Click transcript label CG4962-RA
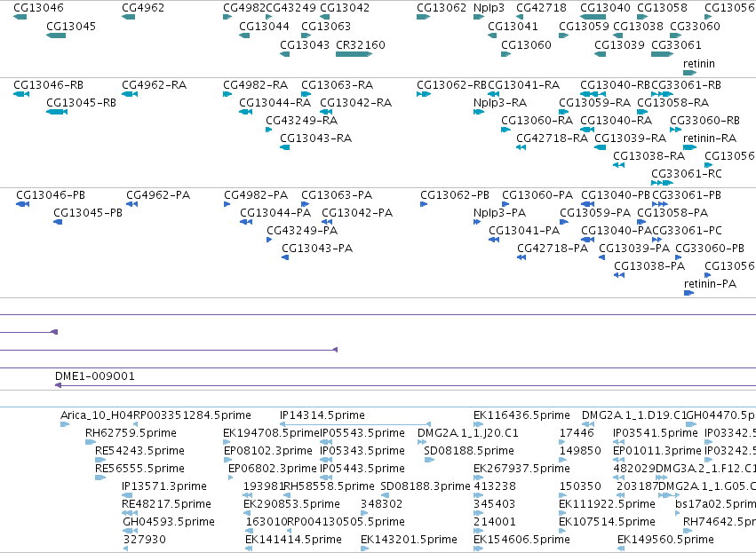Image resolution: width=756 pixels, height=553 pixels. coord(155,85)
